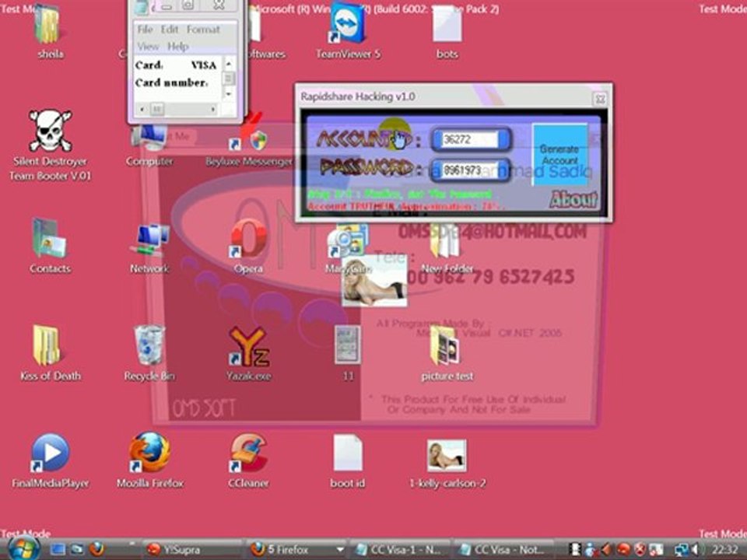Click the volume speaker tray icon
This screenshot has height=560, width=747.
pos(695,550)
